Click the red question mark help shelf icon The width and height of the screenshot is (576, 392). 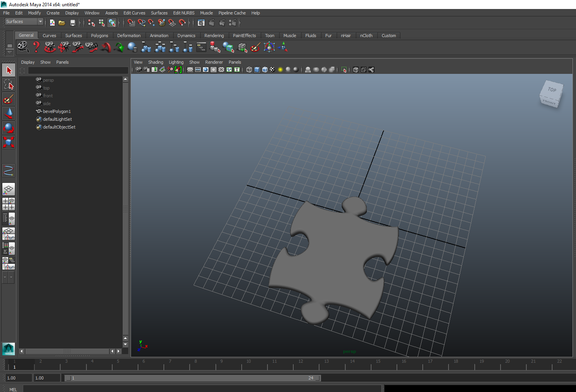36,47
